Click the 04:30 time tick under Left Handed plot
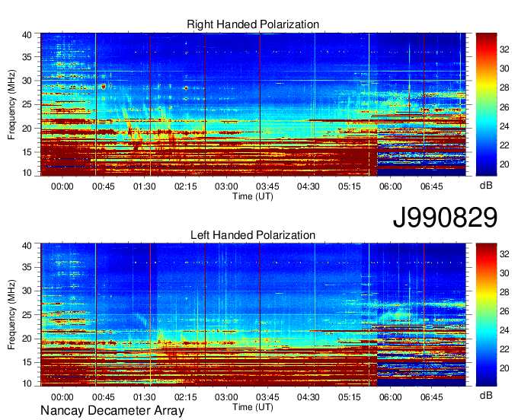Viewport: 518px width, 420px height. 309,397
